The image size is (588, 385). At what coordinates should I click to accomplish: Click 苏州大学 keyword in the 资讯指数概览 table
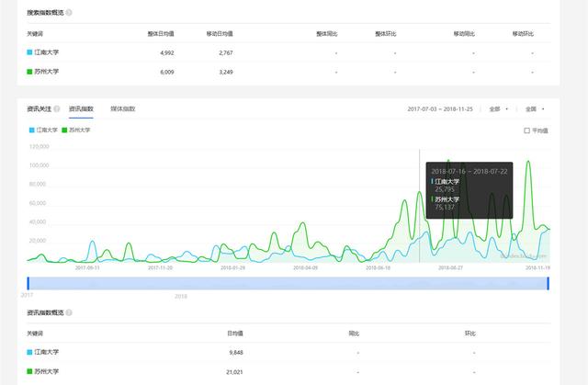[47, 371]
